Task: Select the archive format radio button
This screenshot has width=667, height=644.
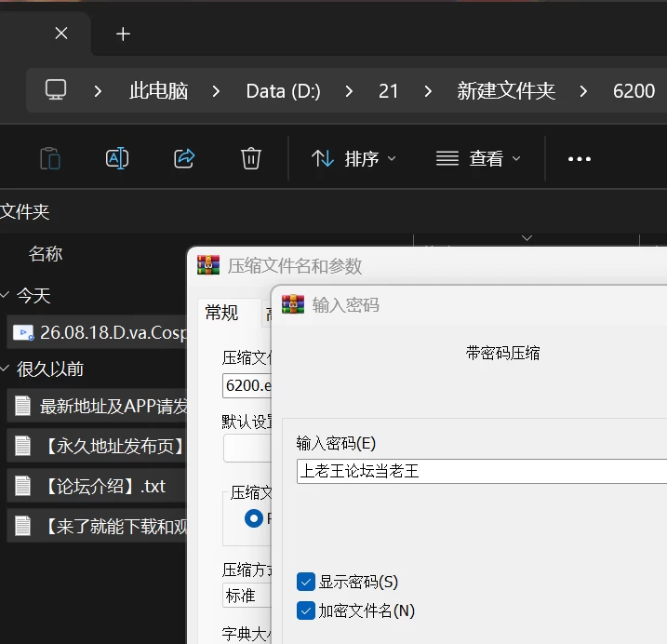Action: 254,518
